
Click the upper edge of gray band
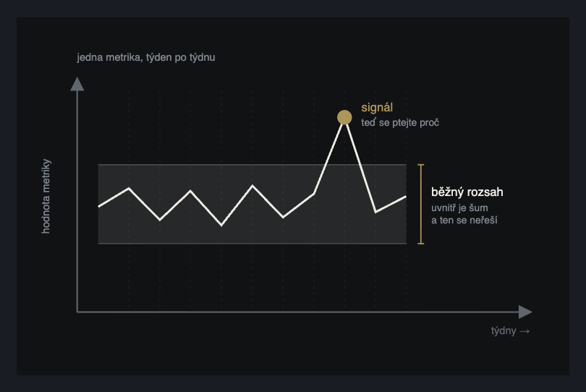click(x=252, y=164)
